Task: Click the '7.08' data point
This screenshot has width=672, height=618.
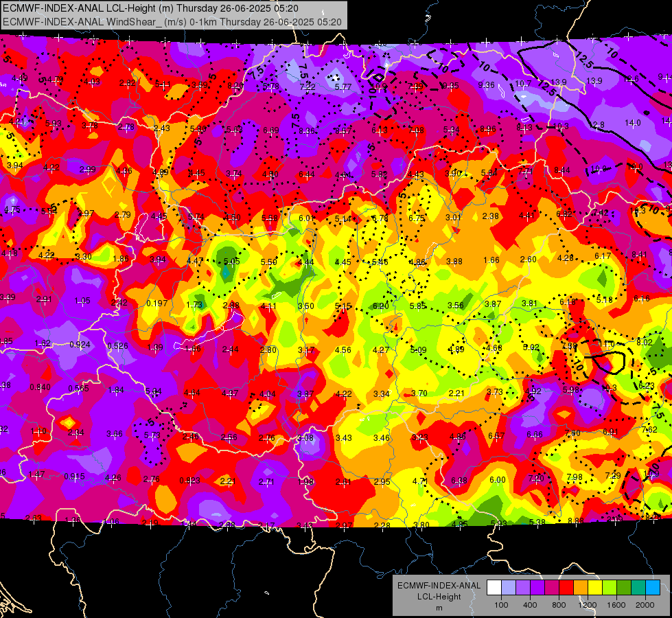Action: tap(416, 130)
